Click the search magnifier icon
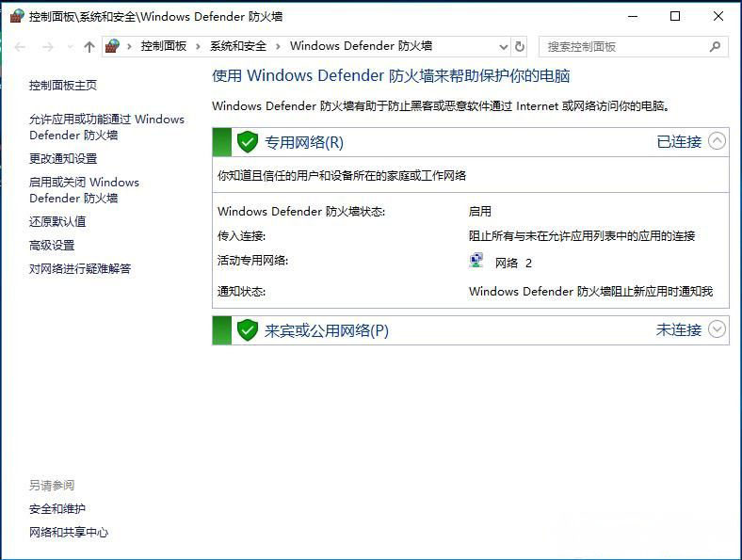742x560 pixels. [715, 46]
